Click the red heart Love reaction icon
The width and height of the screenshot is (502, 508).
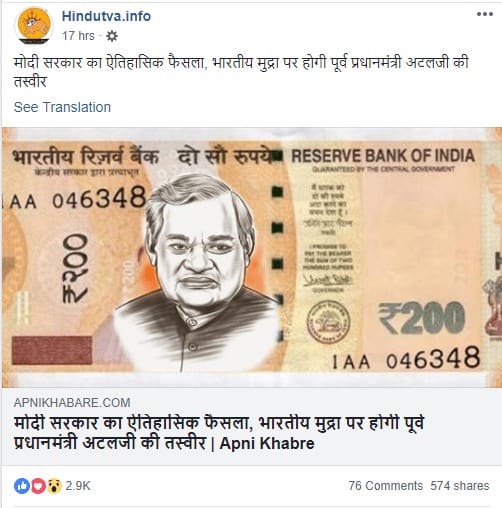(38, 486)
